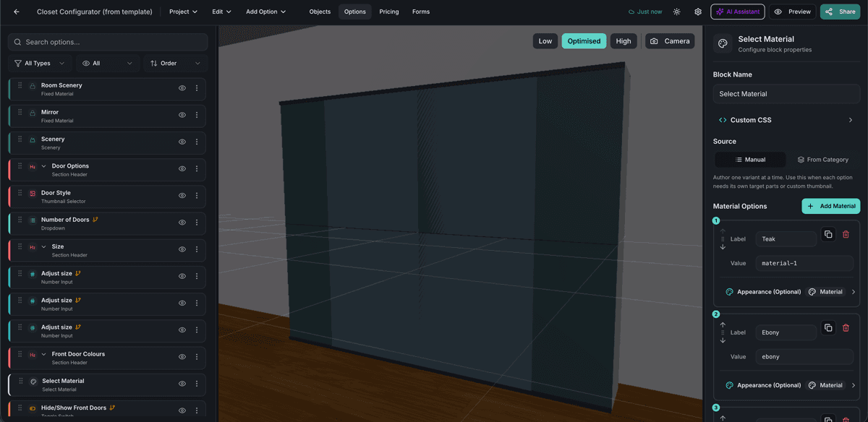868x422 pixels.
Task: Switch to the Objects tab
Action: click(320, 12)
